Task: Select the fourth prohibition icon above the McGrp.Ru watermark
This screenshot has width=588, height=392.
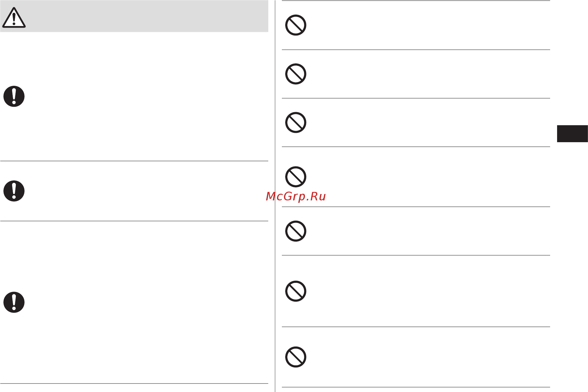Action: 296,177
